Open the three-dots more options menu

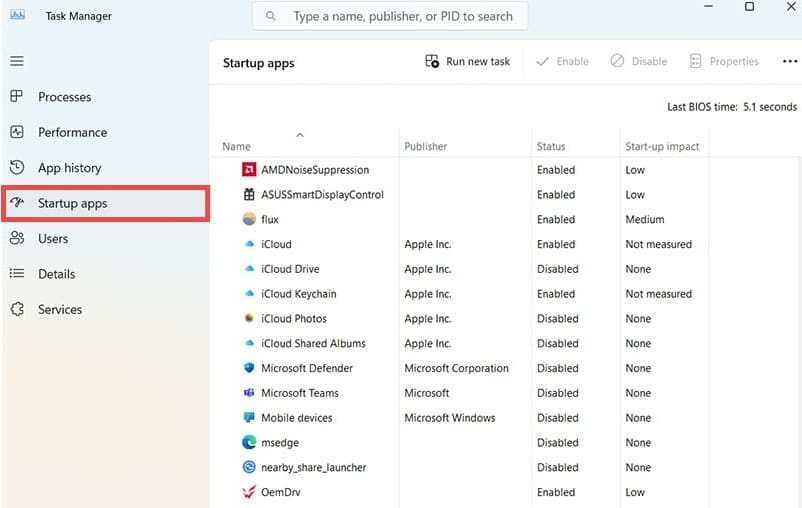pyautogui.click(x=790, y=61)
